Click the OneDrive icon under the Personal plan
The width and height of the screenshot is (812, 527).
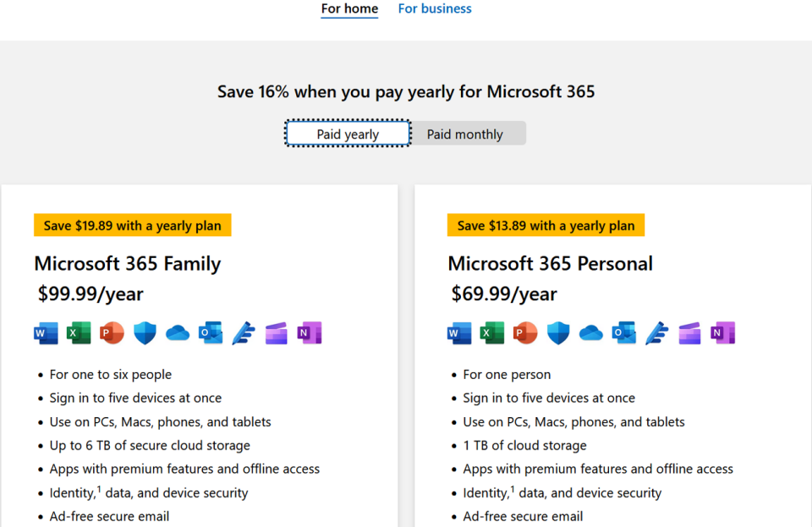590,332
